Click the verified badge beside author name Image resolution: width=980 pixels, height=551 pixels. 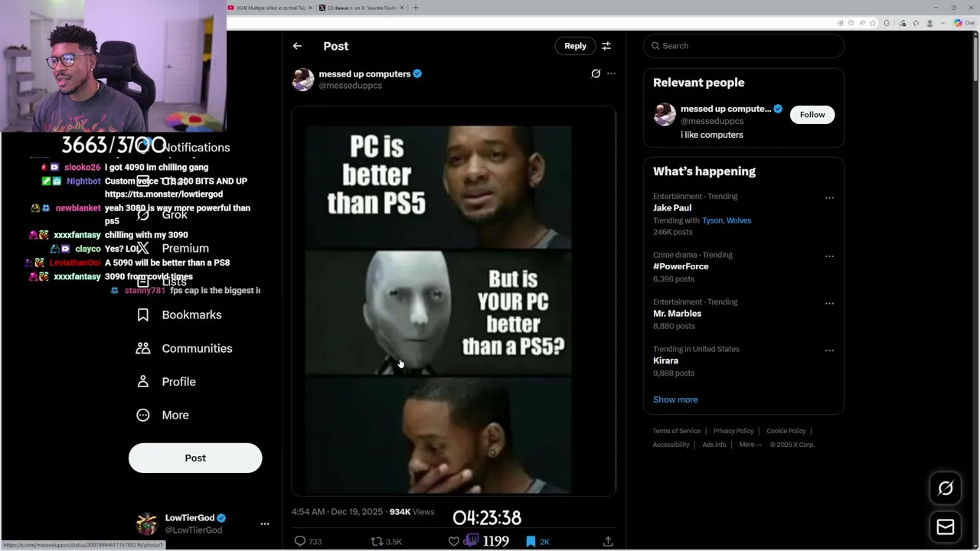click(x=418, y=73)
